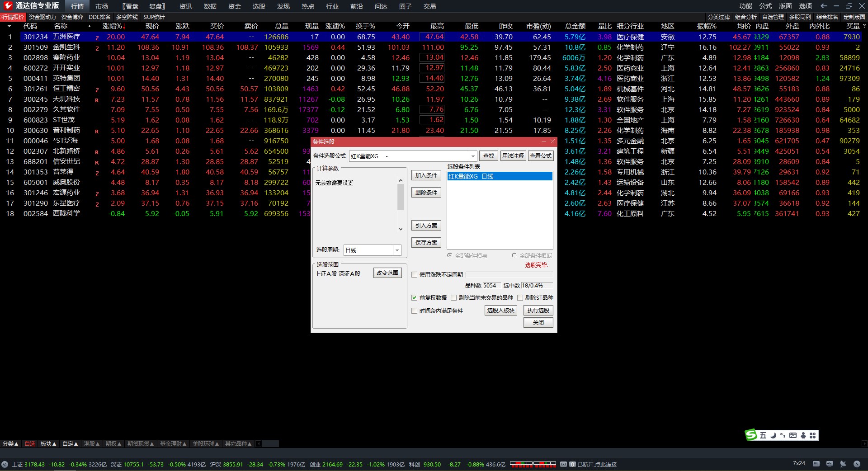This screenshot has width=868, height=471.
Task: Toggle the punctuation mode in IME bar
Action: (x=783, y=435)
